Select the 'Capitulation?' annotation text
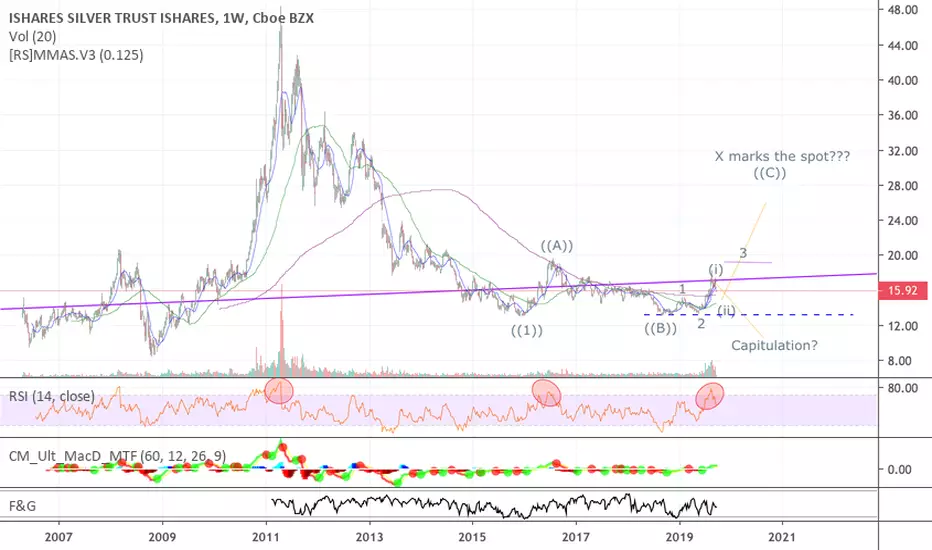932x550 pixels. [774, 345]
